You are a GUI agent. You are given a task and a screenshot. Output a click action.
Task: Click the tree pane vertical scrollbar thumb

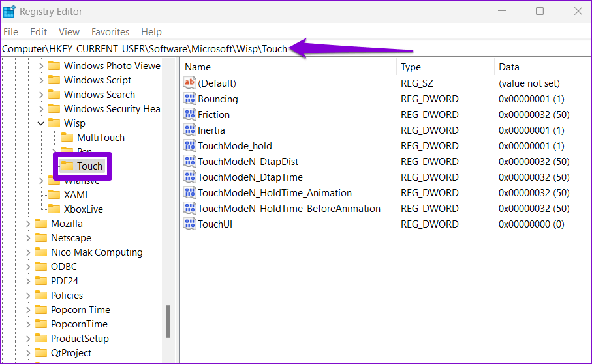pos(168,322)
